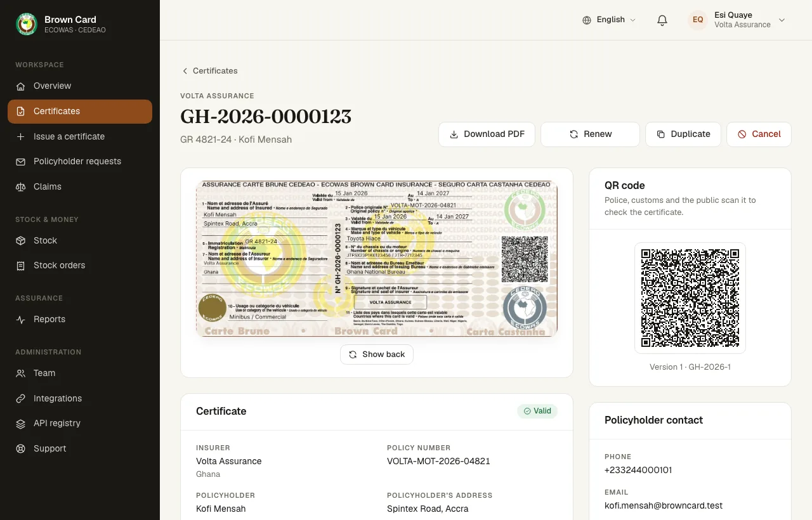Open the English language dropdown

tap(609, 20)
